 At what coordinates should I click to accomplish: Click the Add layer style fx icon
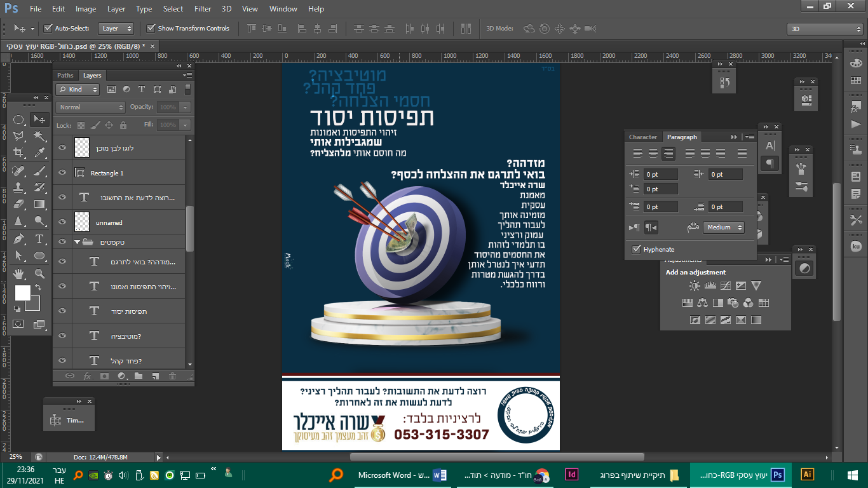[x=88, y=376]
